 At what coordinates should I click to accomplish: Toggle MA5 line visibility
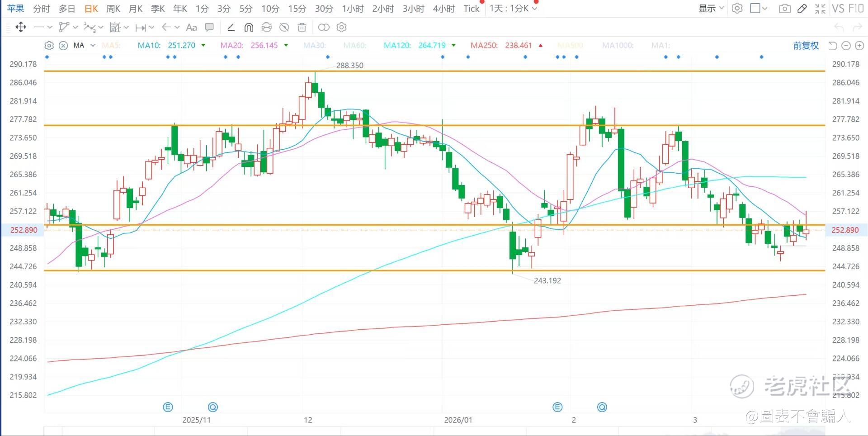click(111, 45)
